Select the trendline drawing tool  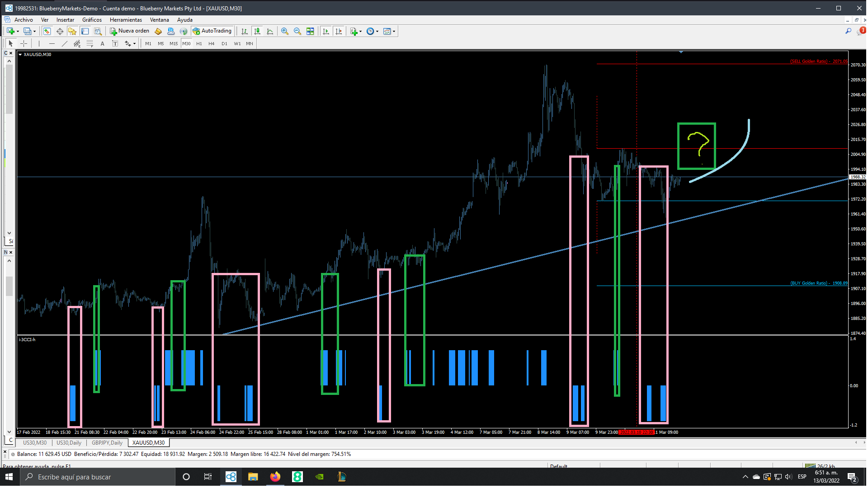click(x=64, y=43)
